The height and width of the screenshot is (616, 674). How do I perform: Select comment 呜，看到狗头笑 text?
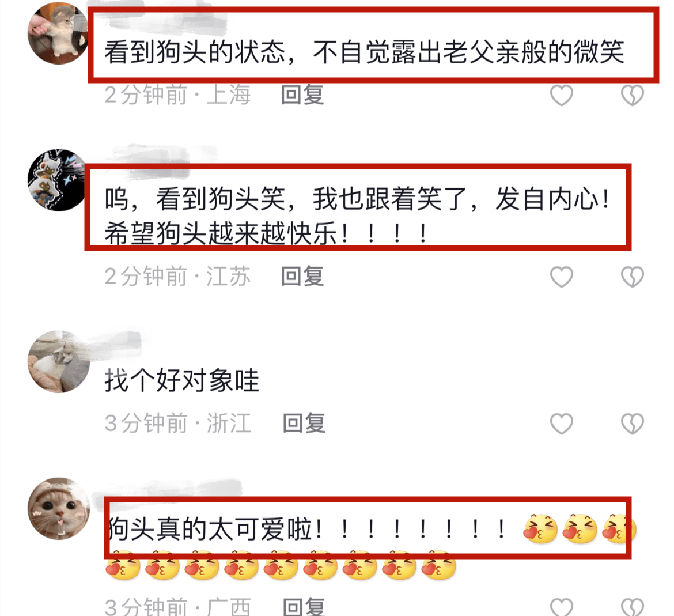tap(358, 216)
